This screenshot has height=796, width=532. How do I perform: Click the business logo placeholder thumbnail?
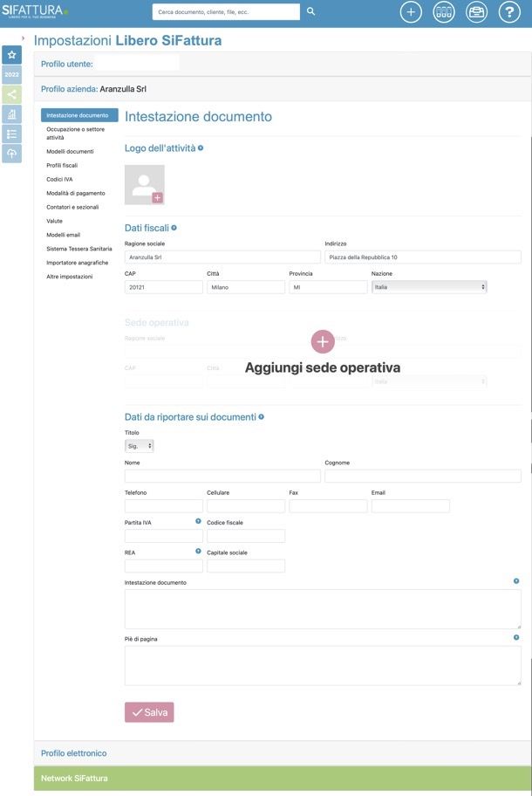pos(144,184)
